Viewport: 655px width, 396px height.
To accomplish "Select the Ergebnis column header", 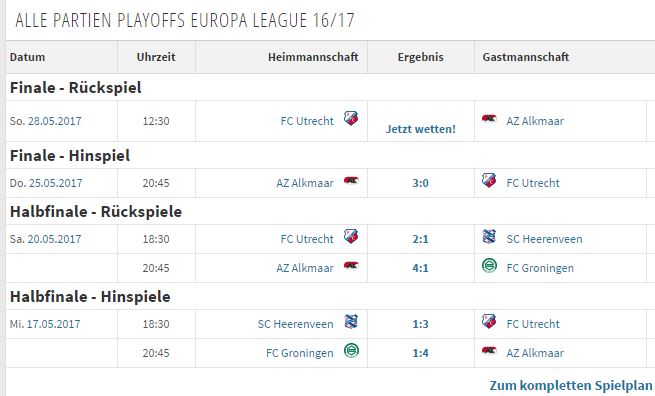I will pos(421,57).
